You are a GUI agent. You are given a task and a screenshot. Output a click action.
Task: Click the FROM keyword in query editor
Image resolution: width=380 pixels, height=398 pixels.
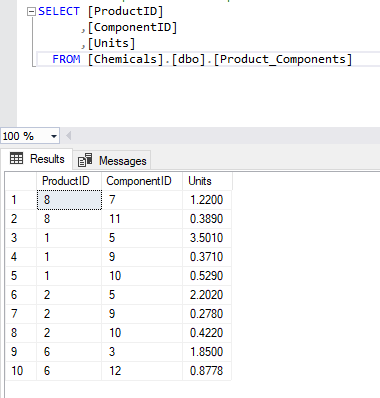pos(66,59)
